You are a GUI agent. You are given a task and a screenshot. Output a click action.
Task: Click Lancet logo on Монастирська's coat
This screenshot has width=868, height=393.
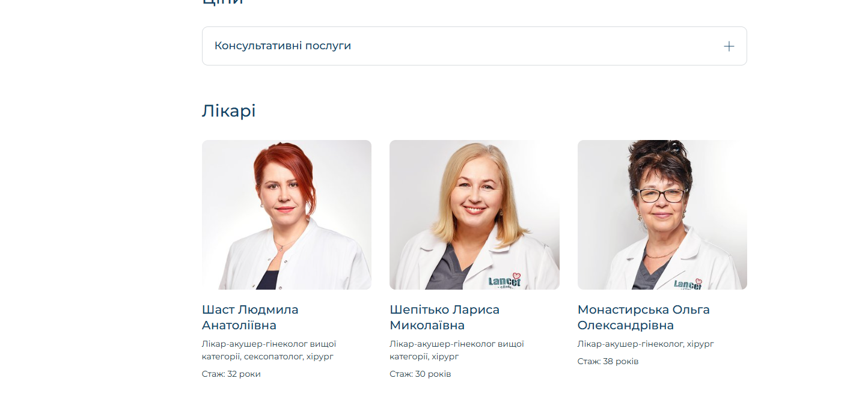[x=688, y=284]
